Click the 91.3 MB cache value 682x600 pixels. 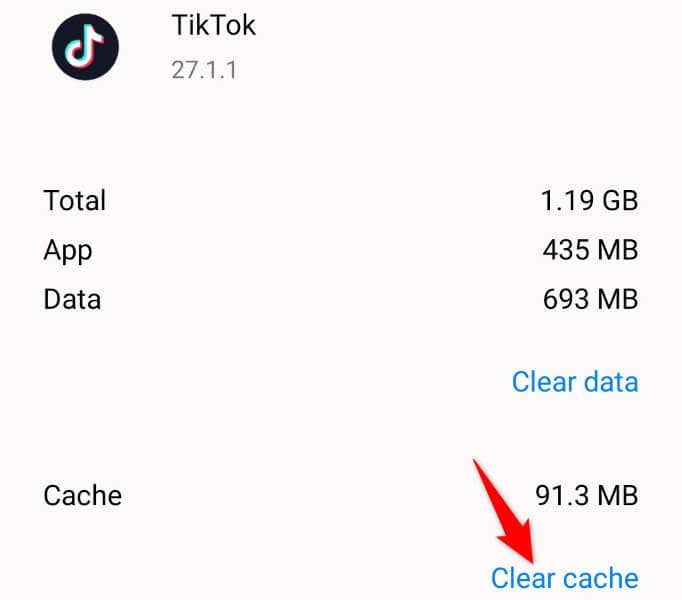click(587, 496)
